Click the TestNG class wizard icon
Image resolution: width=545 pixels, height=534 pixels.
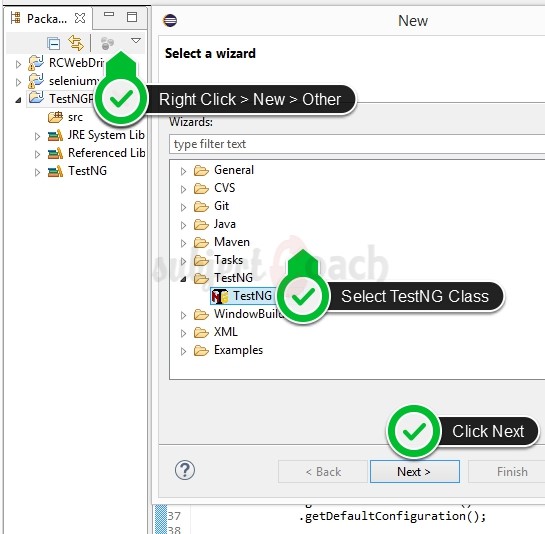(220, 297)
